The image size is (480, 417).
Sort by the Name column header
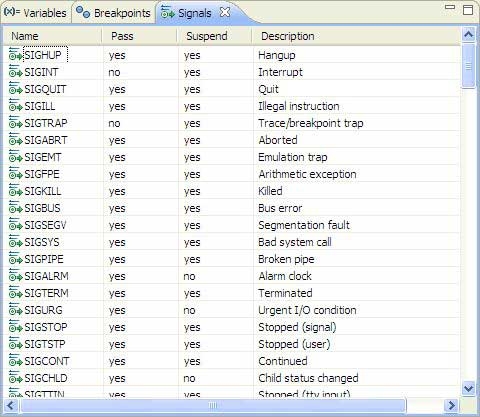(53, 36)
